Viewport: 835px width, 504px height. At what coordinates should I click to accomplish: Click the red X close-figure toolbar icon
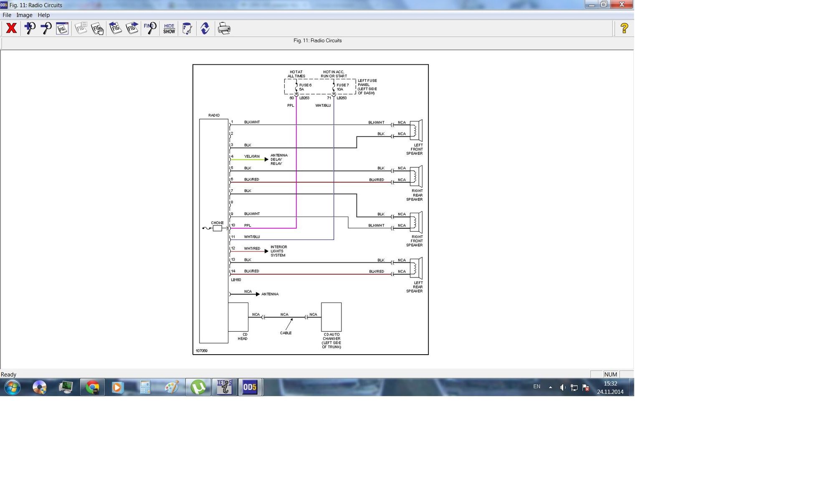[11, 28]
